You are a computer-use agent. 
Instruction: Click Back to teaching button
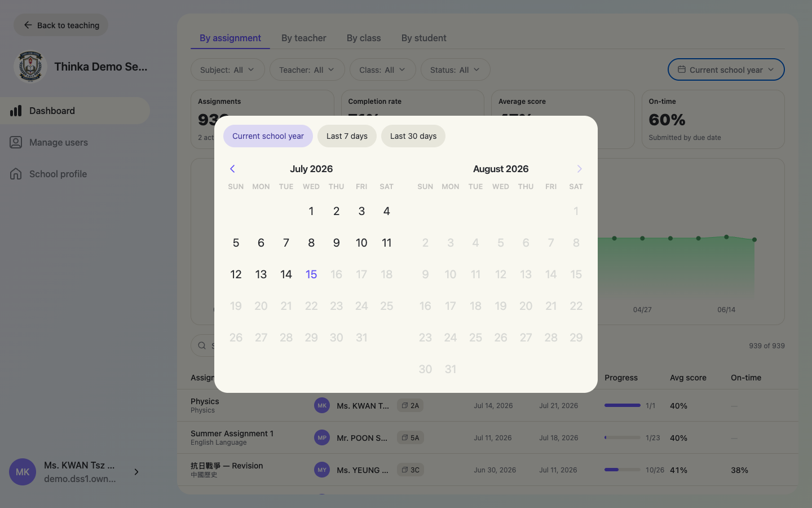[x=61, y=25]
